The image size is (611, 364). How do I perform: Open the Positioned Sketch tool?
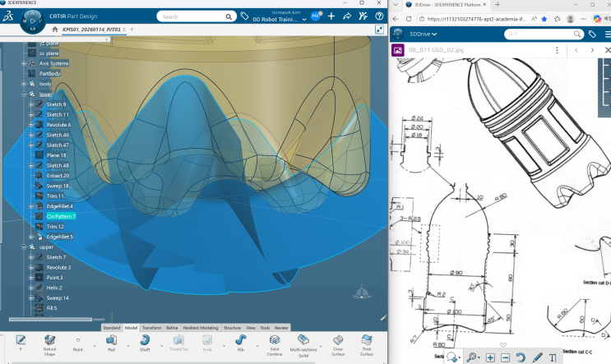pyautogui.click(x=21, y=340)
